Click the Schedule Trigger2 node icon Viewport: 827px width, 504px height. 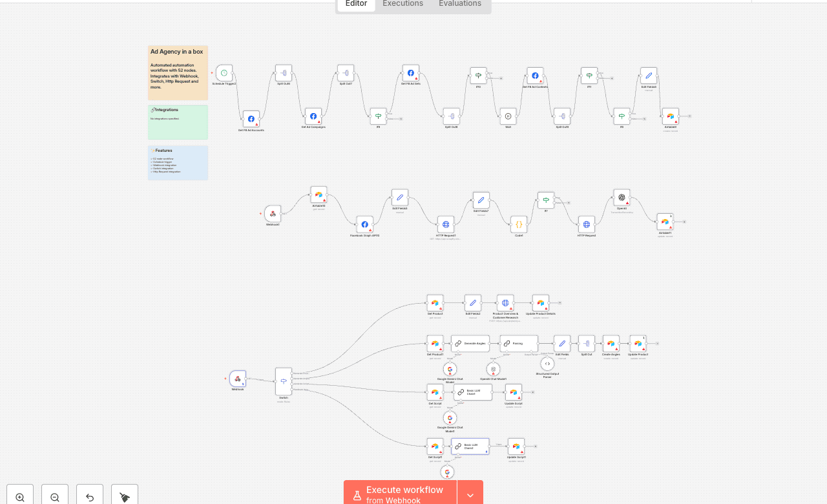coord(224,73)
